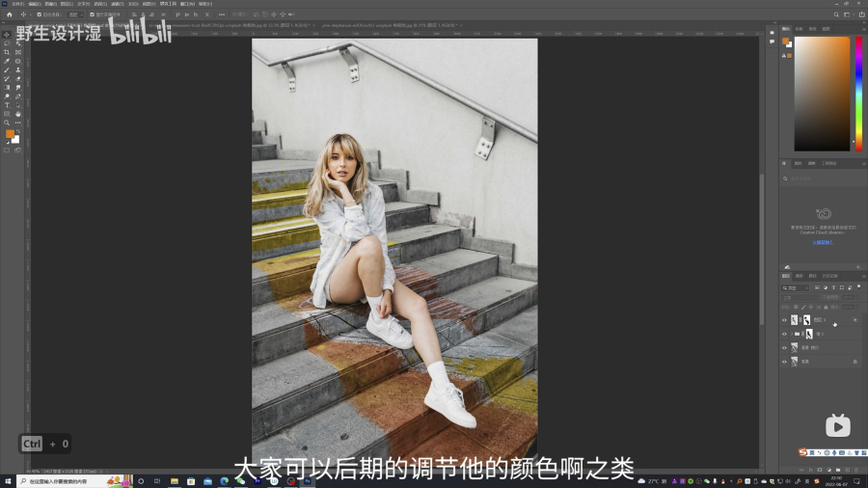The image size is (868, 488).
Task: Open the 文件 (File) menu
Action: (18, 4)
